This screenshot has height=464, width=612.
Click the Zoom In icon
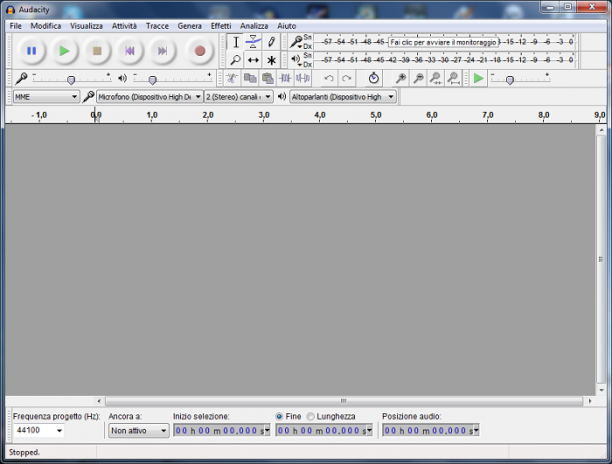400,78
